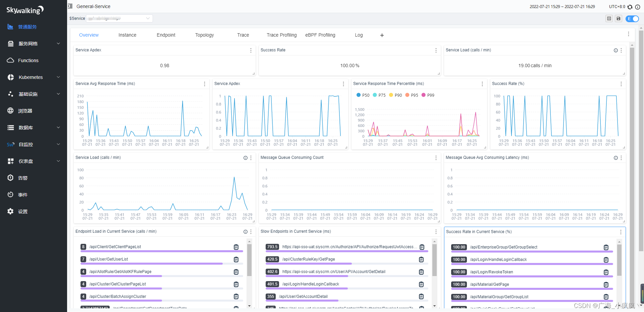This screenshot has height=312, width=644.
Task: Click the time range 2022-07-21 15:29 ~ 16:29
Action: coord(562,7)
